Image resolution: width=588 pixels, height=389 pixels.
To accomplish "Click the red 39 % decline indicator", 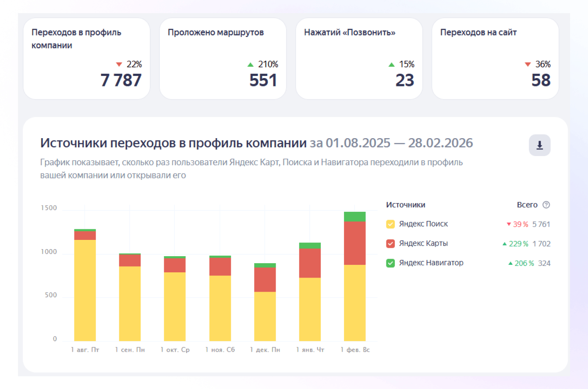I will point(517,224).
